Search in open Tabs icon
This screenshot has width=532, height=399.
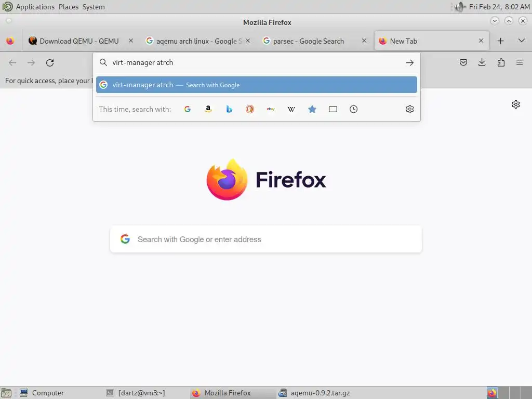(333, 109)
